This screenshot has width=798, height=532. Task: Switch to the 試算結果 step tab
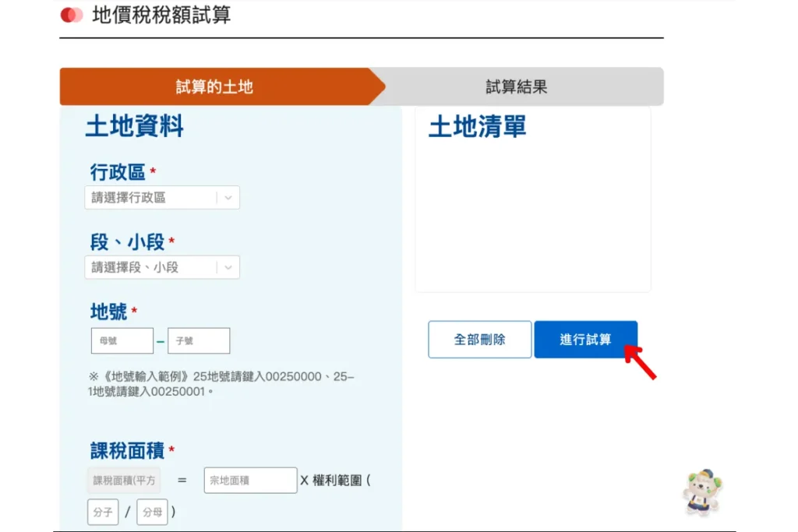point(517,86)
